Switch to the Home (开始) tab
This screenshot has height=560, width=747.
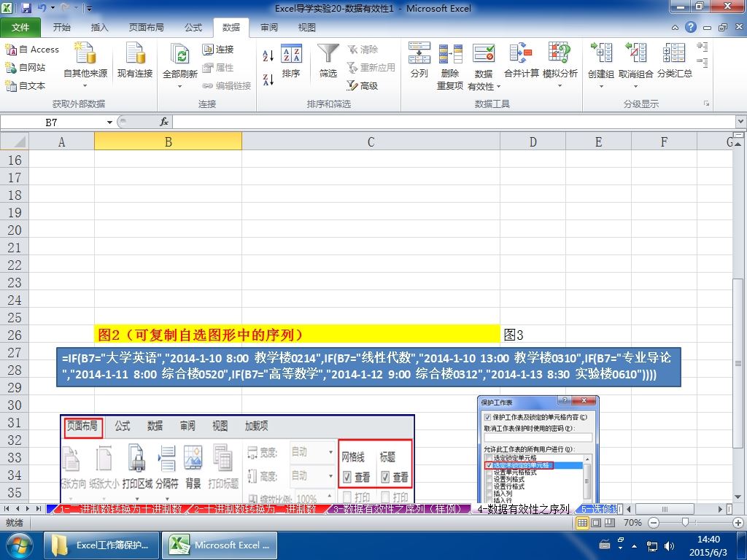[x=61, y=28]
